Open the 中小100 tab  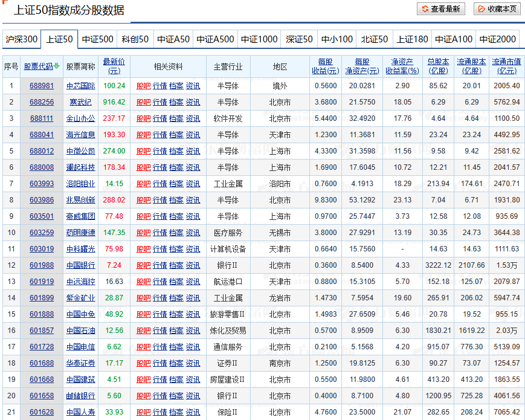(337, 39)
